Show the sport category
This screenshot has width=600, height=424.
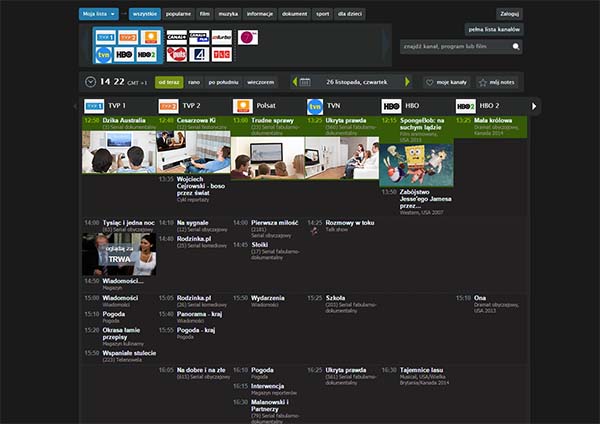[x=322, y=14]
